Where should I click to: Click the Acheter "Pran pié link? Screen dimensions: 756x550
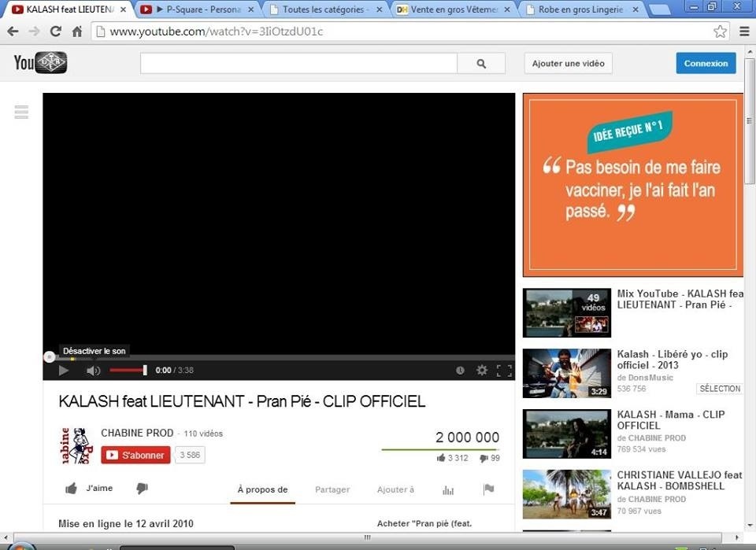[424, 523]
